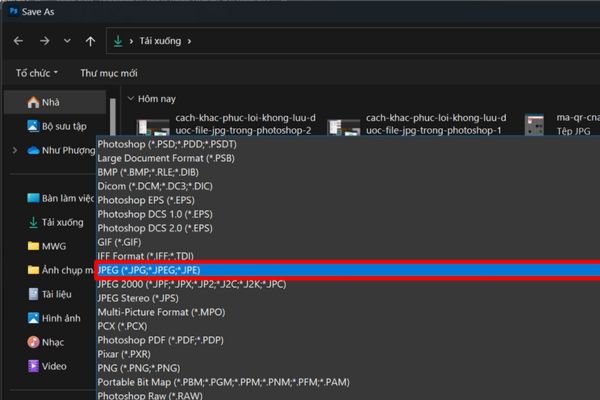The width and height of the screenshot is (600, 400).
Task: Select JPEG (*.JPG;*.JPEG;*.JPE) format
Action: [x=348, y=270]
